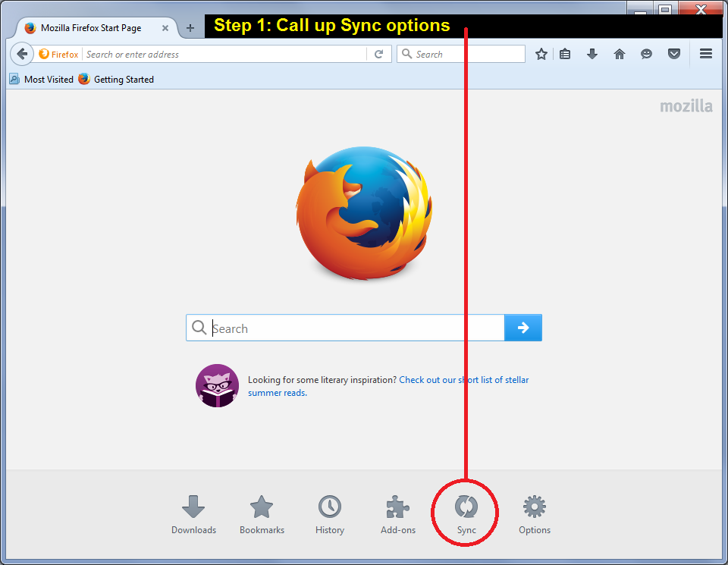Close the Mozilla Firefox Start Page tab
Screen dimensions: 728x565
pos(165,28)
